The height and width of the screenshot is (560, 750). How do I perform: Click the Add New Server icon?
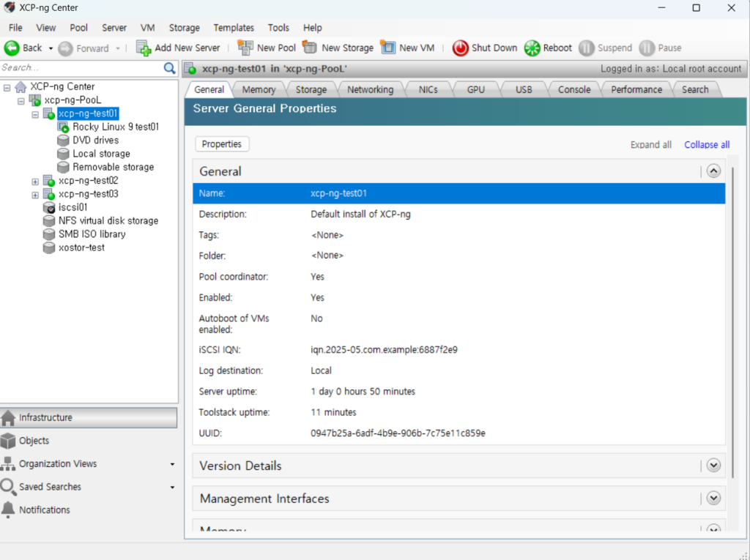pos(144,48)
